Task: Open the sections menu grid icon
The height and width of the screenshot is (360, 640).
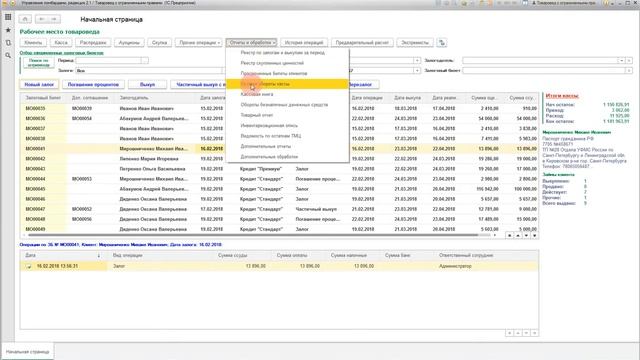Action: click(8, 17)
